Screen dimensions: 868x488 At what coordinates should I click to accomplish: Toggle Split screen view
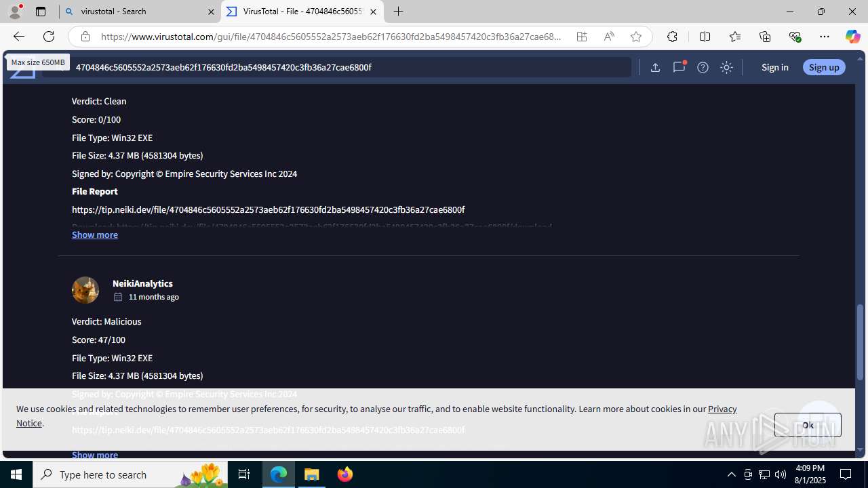pyautogui.click(x=705, y=37)
